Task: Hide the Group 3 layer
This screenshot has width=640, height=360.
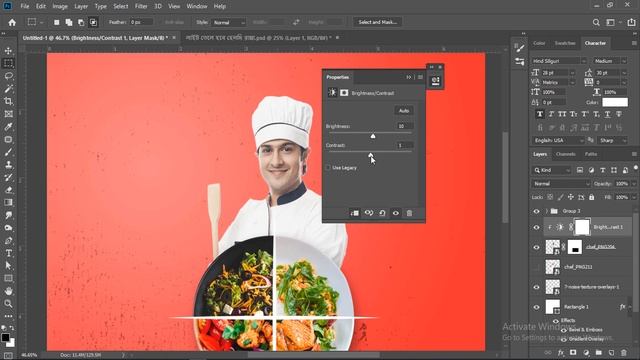Action: (536, 211)
